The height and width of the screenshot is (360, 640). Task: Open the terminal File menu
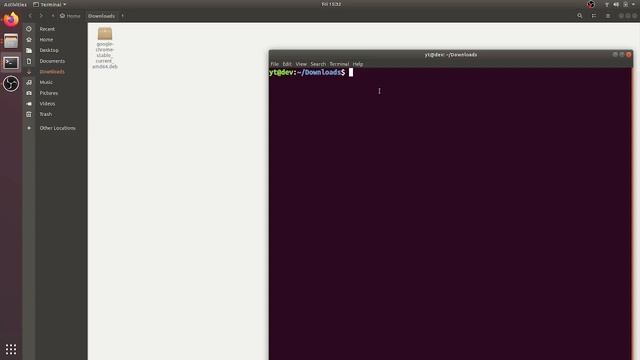[x=274, y=64]
